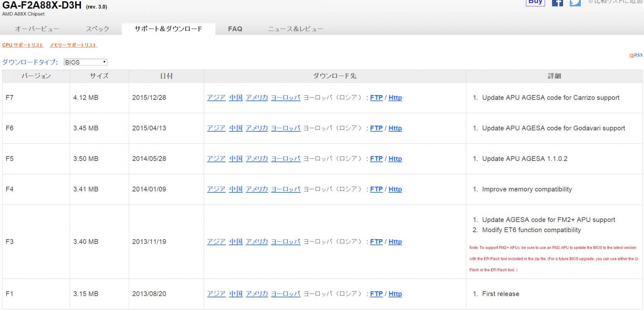Click the バージョン column header
The width and height of the screenshot is (644, 311).
point(36,76)
